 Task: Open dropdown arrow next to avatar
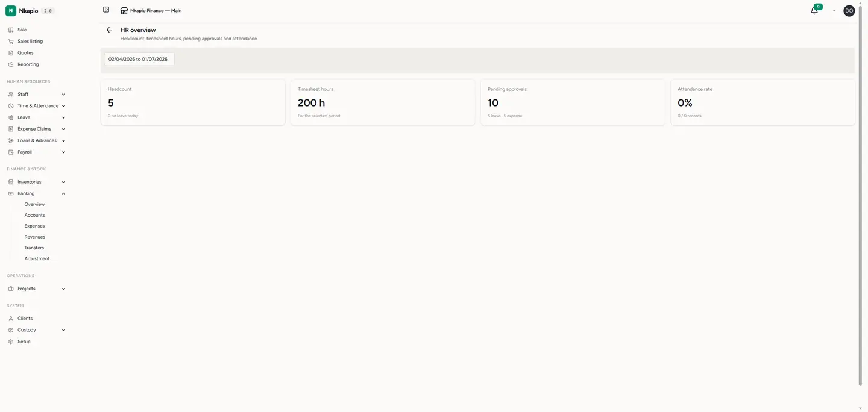click(x=834, y=11)
